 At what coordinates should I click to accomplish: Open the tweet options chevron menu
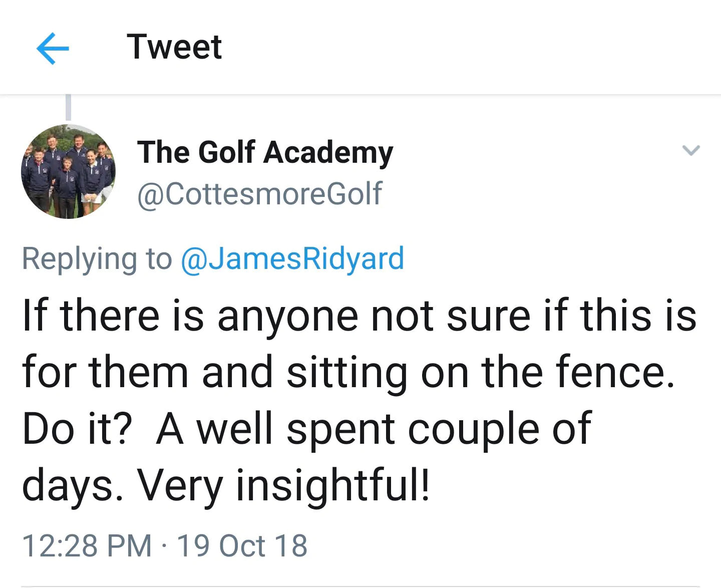pos(691,150)
